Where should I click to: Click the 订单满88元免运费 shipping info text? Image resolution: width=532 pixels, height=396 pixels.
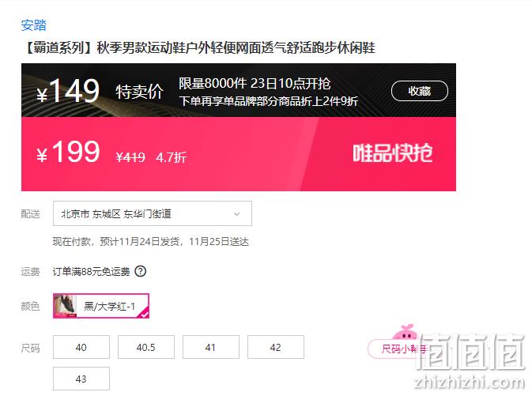[91, 271]
